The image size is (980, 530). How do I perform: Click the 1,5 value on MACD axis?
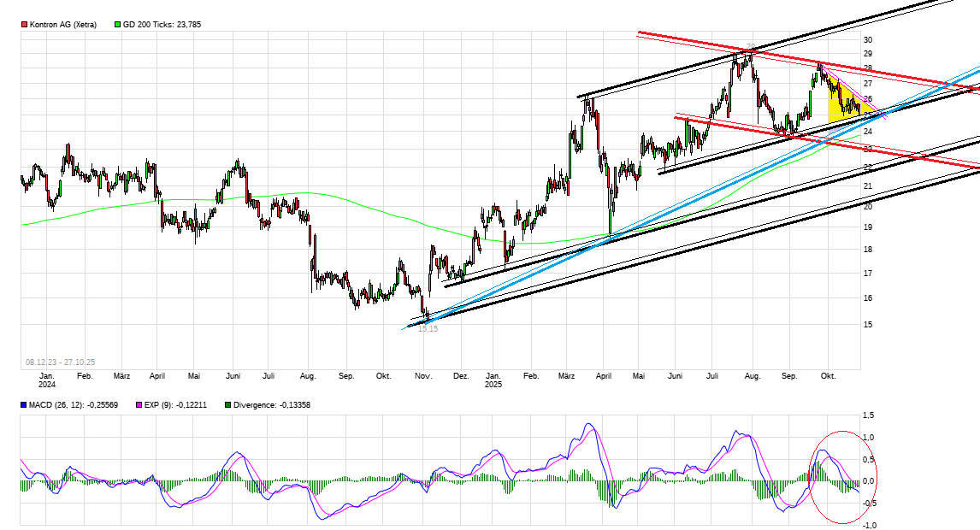tap(868, 415)
